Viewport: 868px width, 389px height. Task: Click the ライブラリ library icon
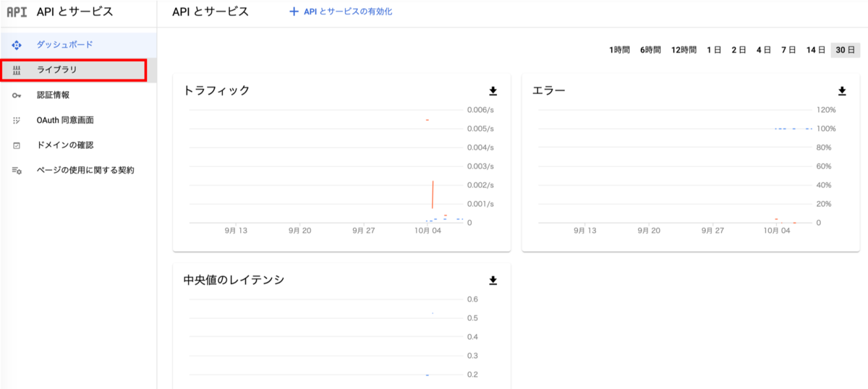click(x=17, y=70)
